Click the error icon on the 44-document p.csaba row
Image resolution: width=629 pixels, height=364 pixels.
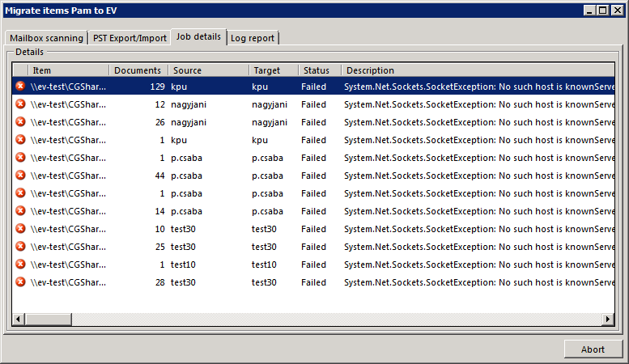20,176
